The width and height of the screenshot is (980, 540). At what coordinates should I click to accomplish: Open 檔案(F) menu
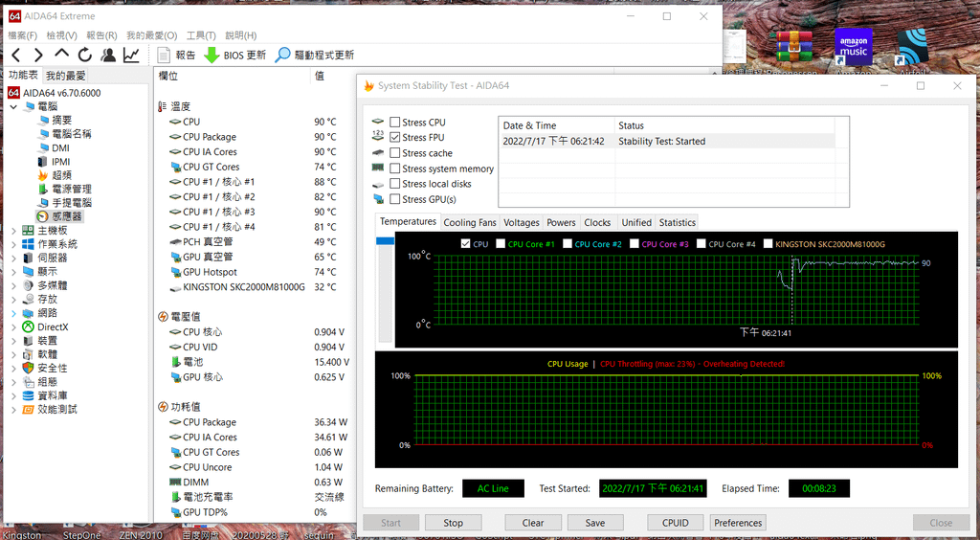pyautogui.click(x=23, y=35)
